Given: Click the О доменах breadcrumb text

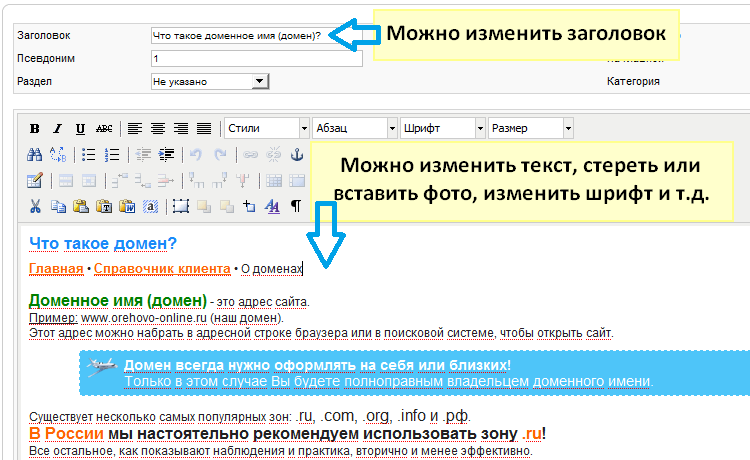Looking at the screenshot, I should (272, 269).
